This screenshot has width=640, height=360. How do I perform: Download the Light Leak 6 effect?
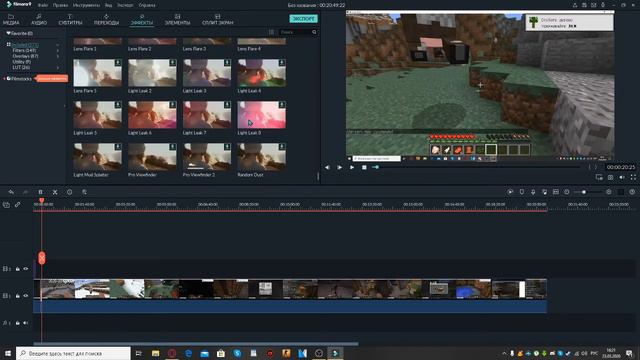pos(172,104)
